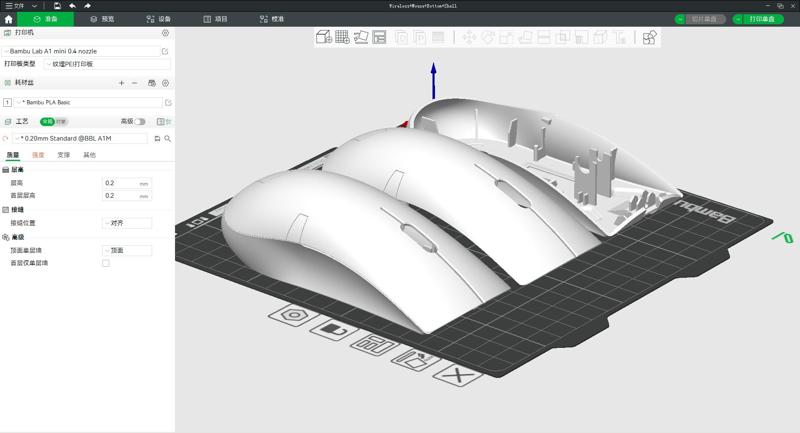Switch to the 预览 preview tab

point(102,19)
